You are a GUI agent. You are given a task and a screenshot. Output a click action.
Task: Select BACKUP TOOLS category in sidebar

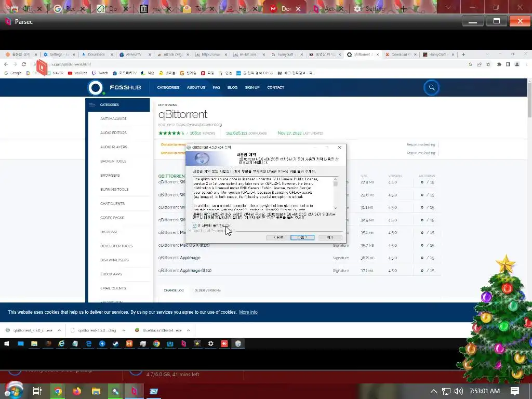(113, 161)
